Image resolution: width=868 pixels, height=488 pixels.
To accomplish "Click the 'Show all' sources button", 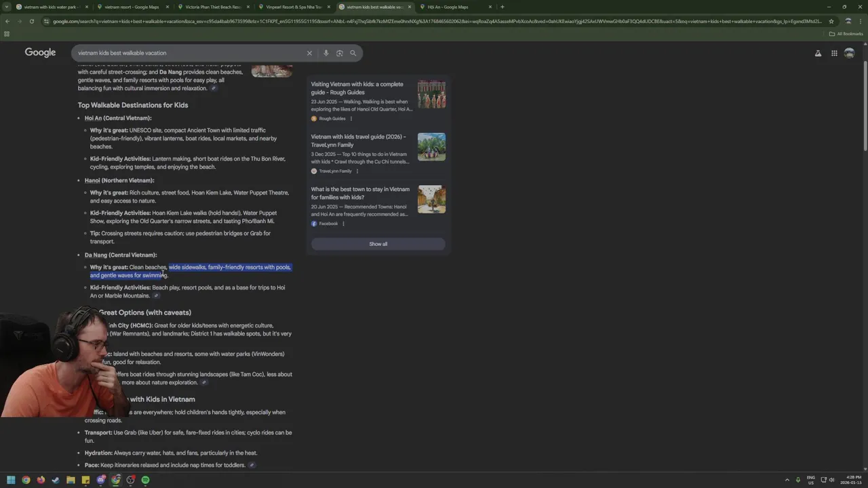I will click(378, 244).
